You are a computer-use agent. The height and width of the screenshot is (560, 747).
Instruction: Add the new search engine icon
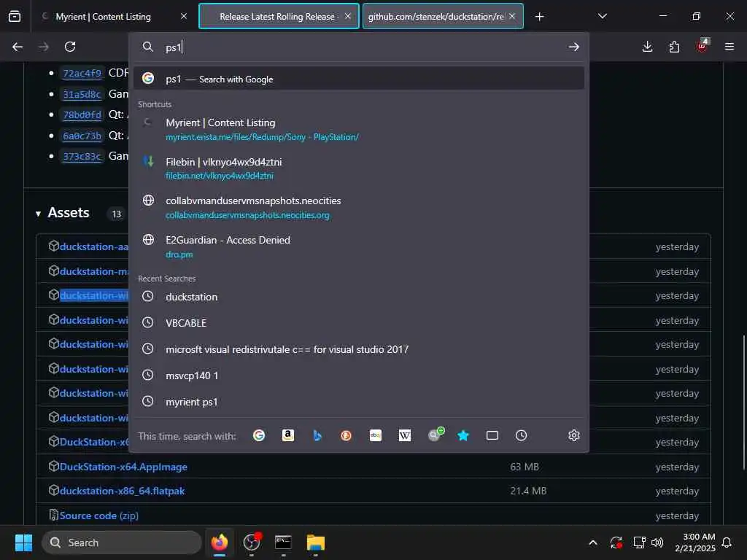click(435, 435)
